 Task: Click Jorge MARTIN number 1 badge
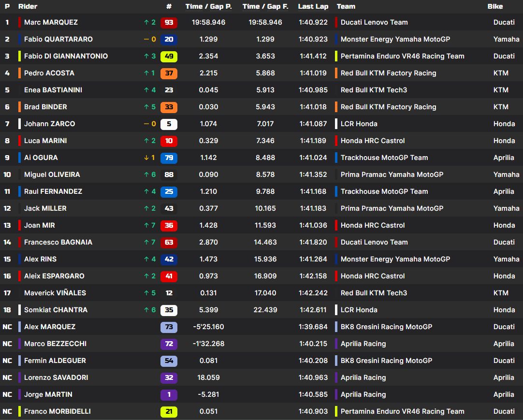169,395
